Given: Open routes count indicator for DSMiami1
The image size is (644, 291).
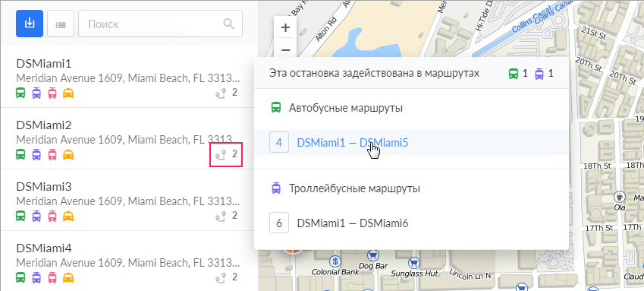Looking at the screenshot, I should pyautogui.click(x=226, y=93).
